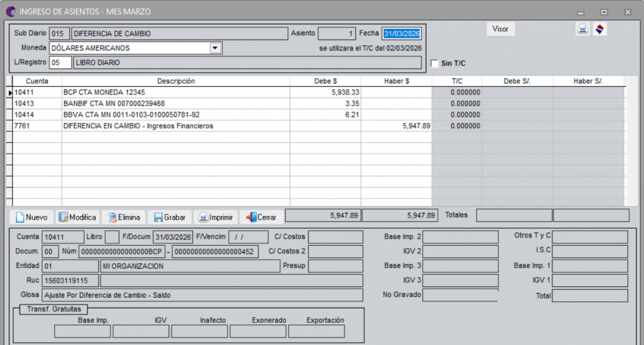The image size is (644, 345).
Task: Click the printer icon near Visor
Action: point(582,29)
